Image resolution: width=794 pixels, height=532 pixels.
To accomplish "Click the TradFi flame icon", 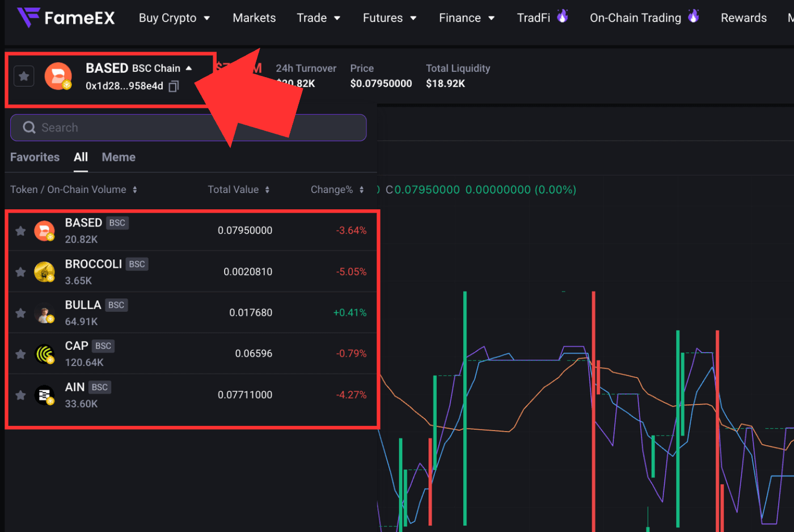I will click(x=562, y=16).
